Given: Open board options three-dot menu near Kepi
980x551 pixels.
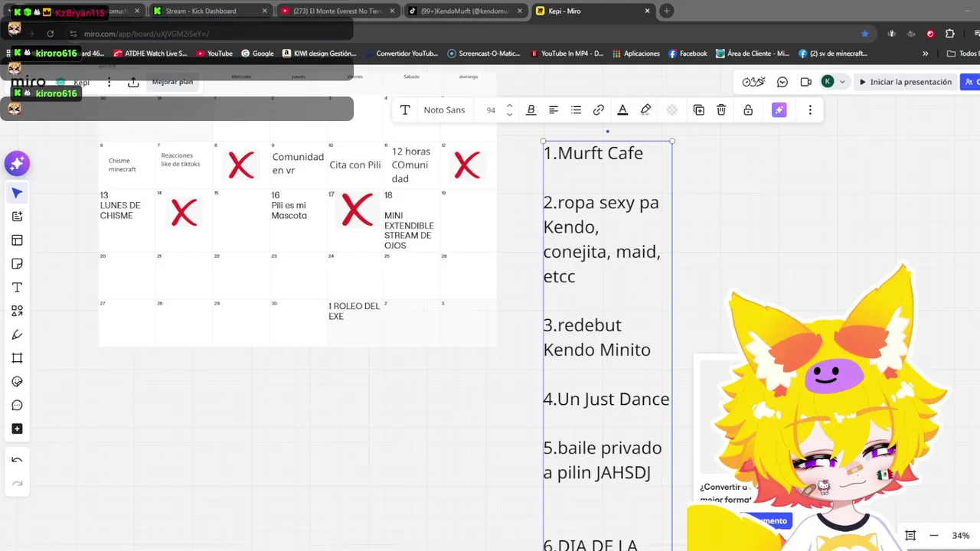Looking at the screenshot, I should coord(109,82).
